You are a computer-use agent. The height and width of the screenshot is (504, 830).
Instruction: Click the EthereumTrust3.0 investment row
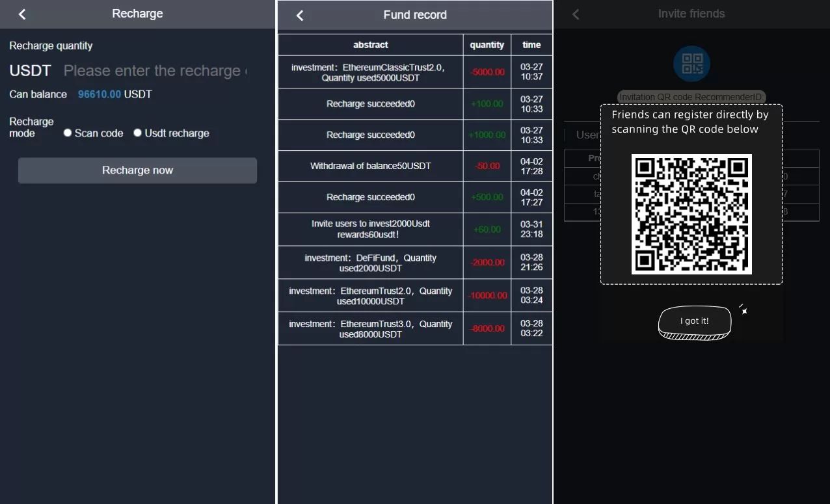[370, 329]
